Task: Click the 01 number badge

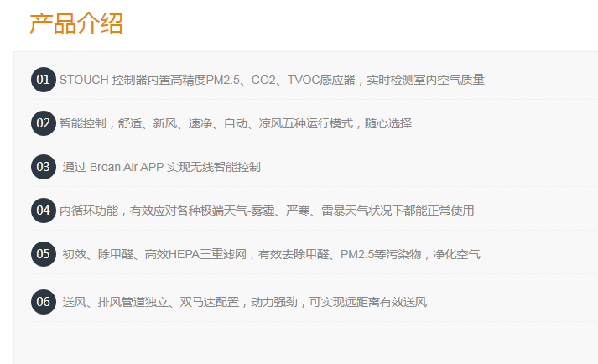Action: pos(44,80)
